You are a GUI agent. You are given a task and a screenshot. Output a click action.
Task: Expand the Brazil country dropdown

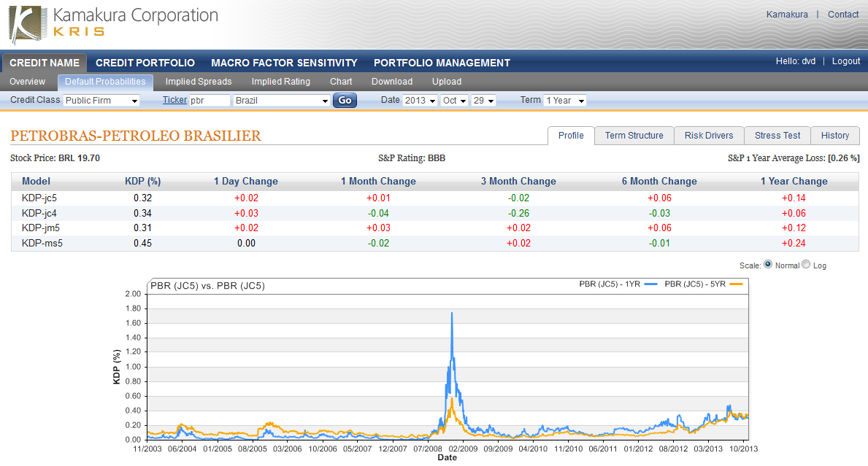tap(281, 101)
